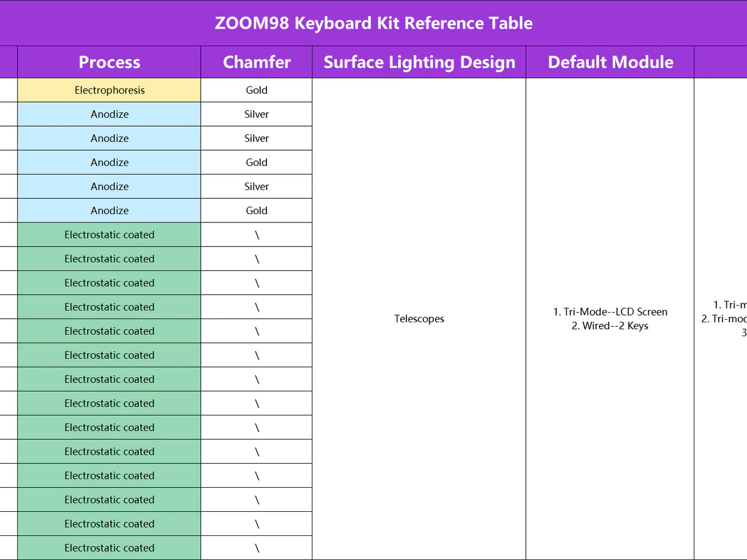
Task: Click the backslash in the first Electrostatic coated row
Action: pos(257,235)
